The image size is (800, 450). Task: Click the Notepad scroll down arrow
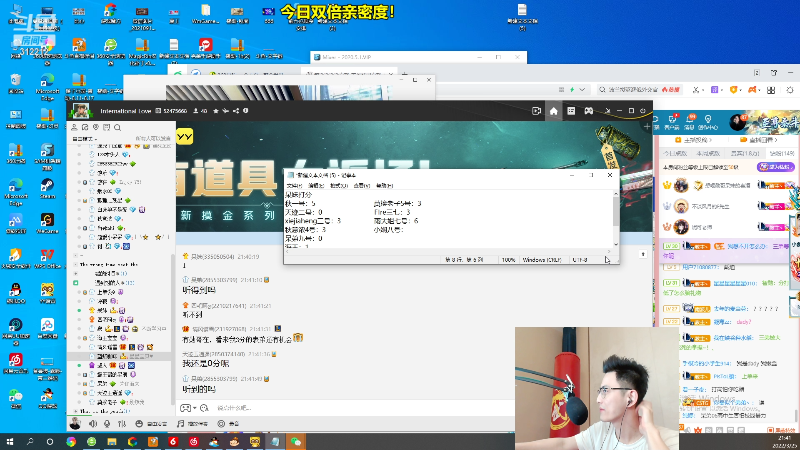pos(615,244)
